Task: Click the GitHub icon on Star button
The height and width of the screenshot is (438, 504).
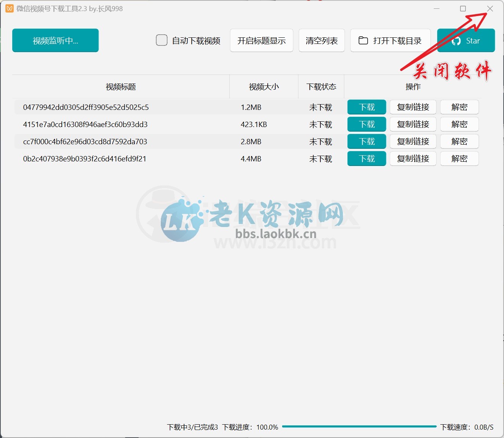Action: coord(456,41)
